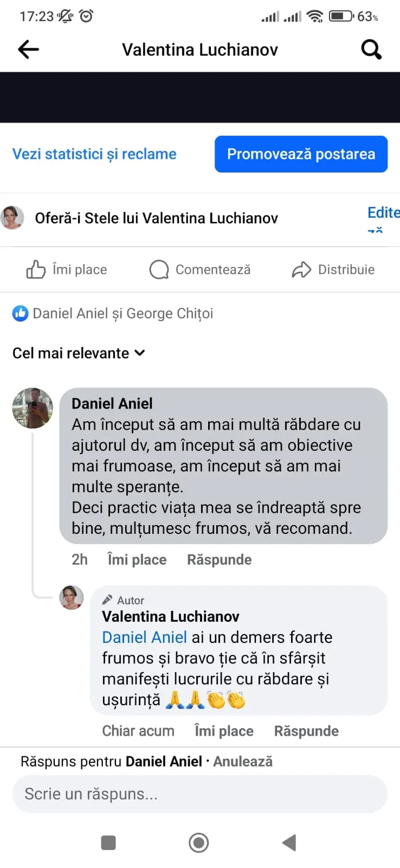This screenshot has height=868, width=400.
Task: Open the blue like reactions icon
Action: point(20,314)
